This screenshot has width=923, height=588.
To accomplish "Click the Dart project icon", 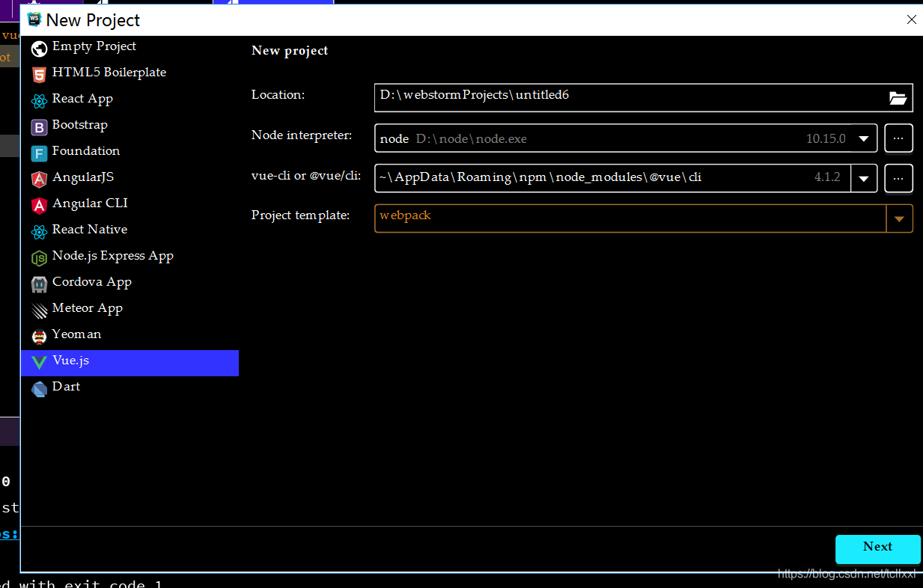I will (x=39, y=389).
